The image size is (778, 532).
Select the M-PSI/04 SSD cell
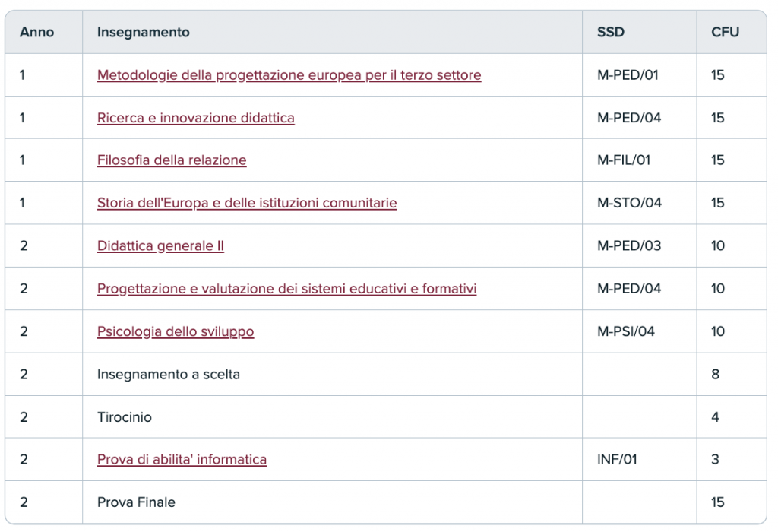[626, 331]
